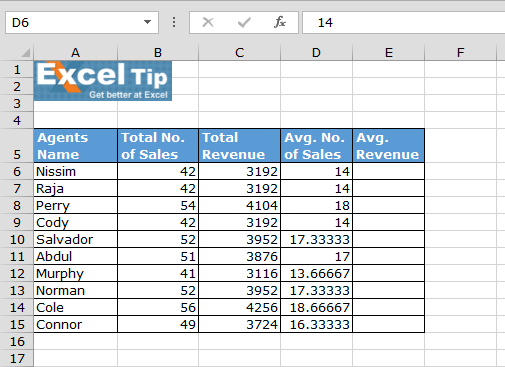Click Abdul's average sales value 17
505x367 pixels.
317,256
